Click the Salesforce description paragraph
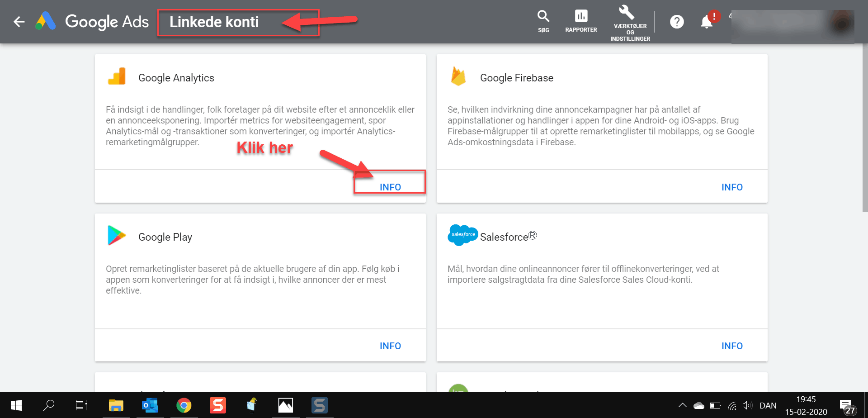This screenshot has height=418, width=868. tap(584, 274)
